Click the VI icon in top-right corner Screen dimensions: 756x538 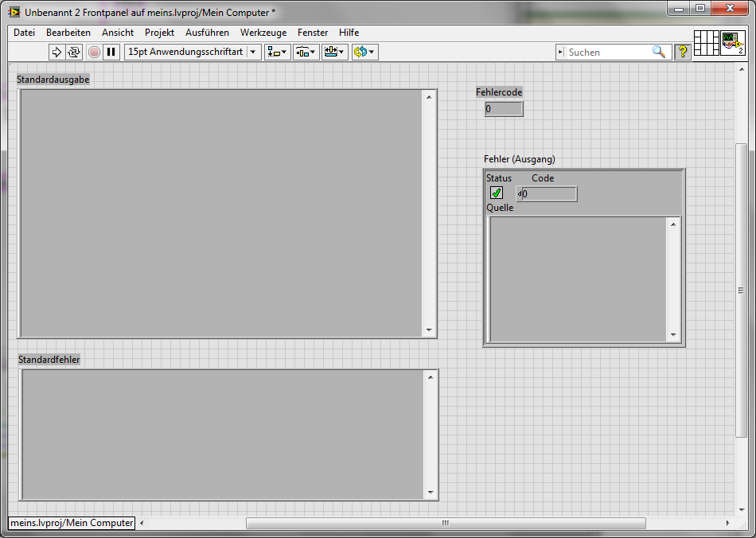pyautogui.click(x=732, y=43)
